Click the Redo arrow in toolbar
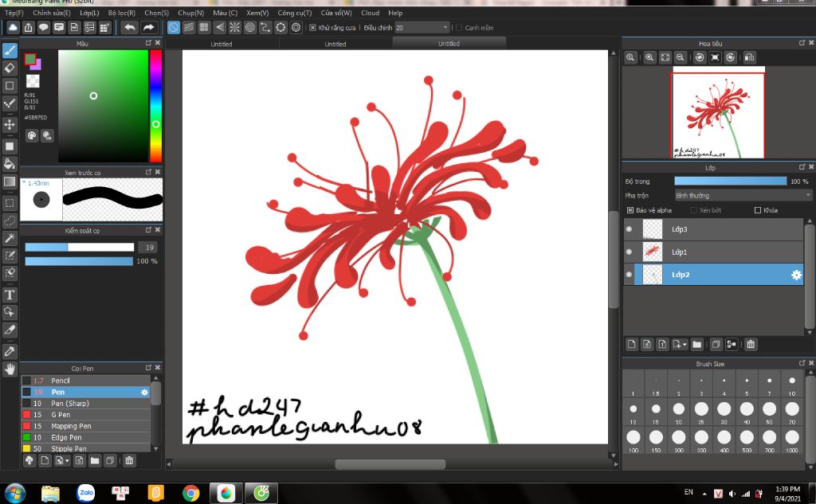 pyautogui.click(x=149, y=28)
